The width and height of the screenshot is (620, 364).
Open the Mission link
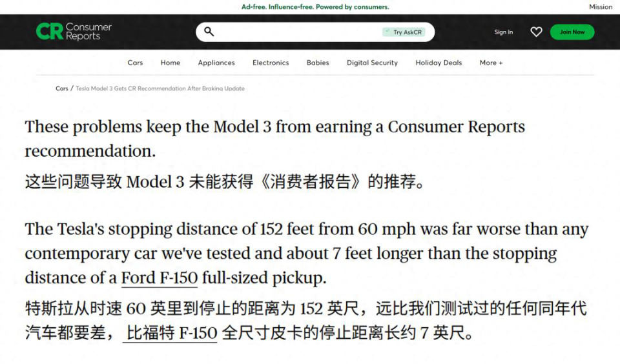pyautogui.click(x=600, y=6)
